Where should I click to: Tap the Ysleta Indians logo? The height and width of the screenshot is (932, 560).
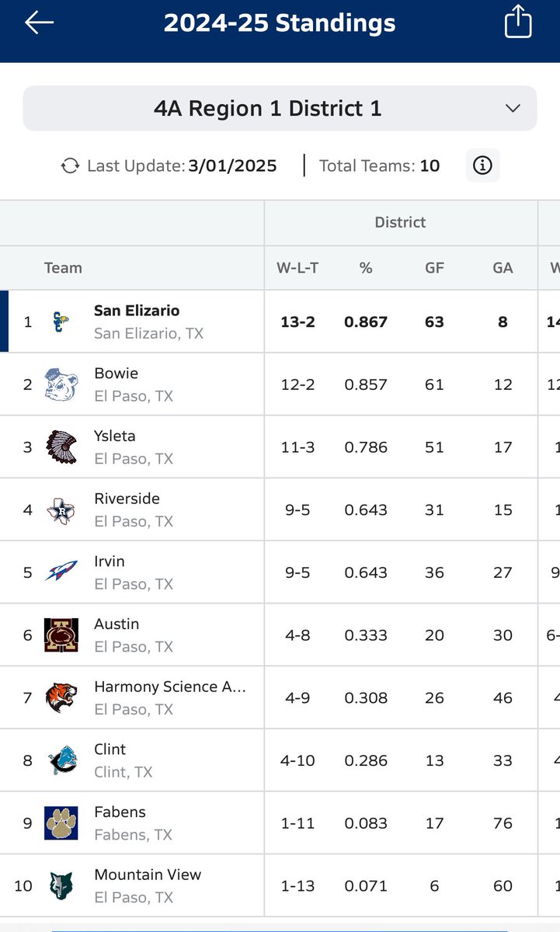pos(61,447)
